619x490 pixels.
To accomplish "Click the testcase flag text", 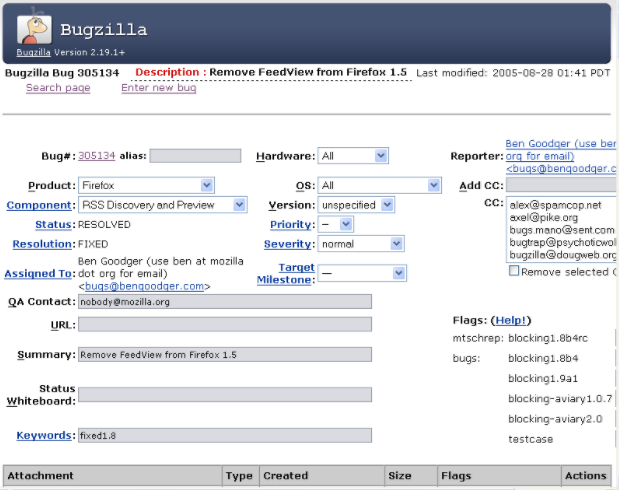I will point(531,439).
